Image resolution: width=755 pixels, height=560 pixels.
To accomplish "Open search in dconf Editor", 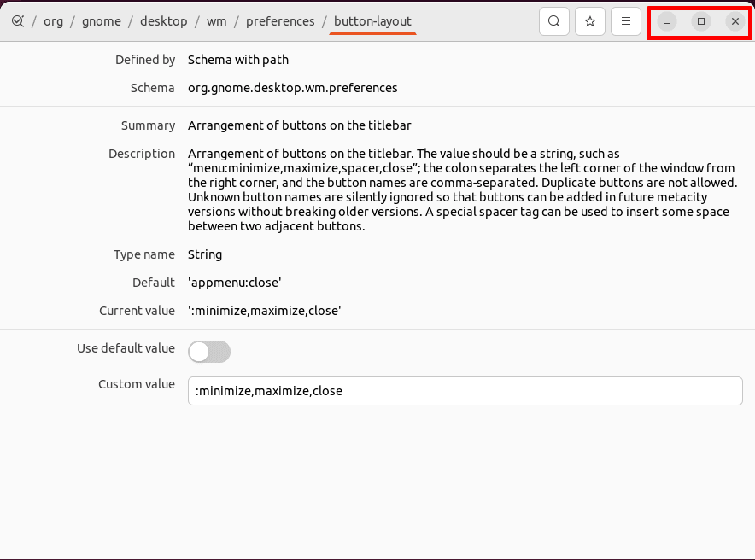I will click(x=553, y=21).
